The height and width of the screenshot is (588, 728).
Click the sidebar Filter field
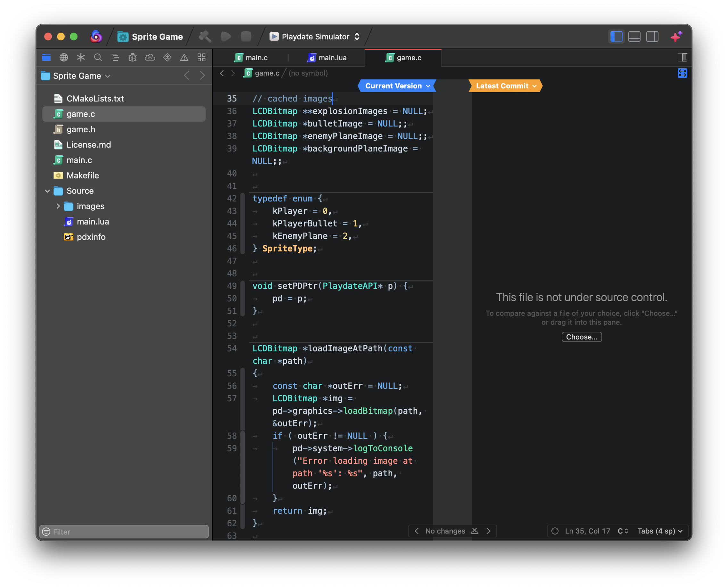(124, 531)
